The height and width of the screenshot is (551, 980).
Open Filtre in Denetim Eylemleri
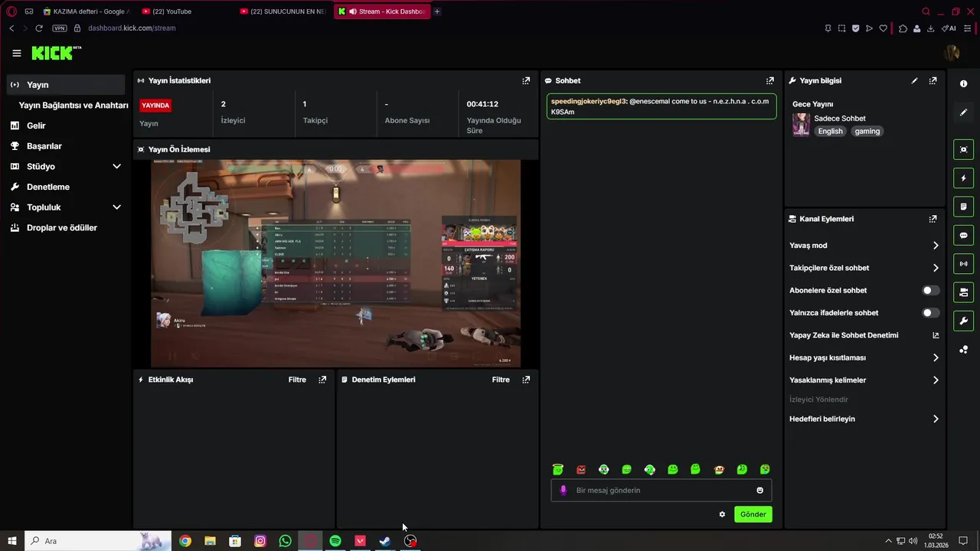coord(501,380)
